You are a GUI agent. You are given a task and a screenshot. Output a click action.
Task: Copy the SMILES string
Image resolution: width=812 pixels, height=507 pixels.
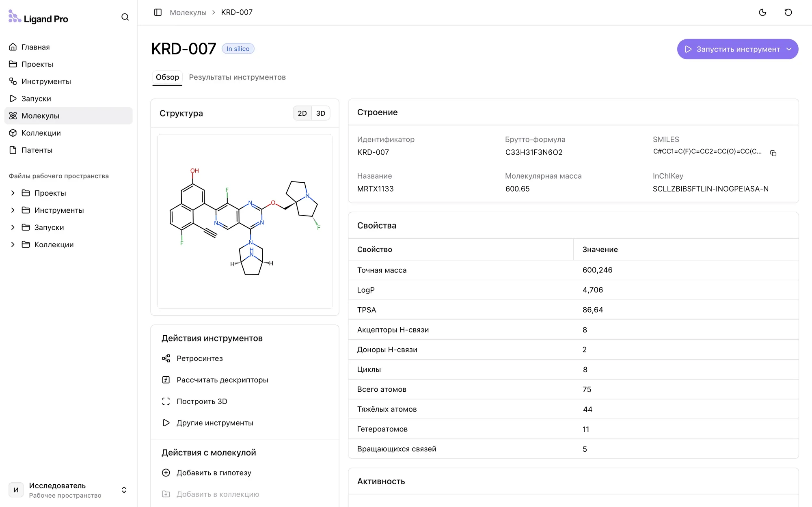[773, 153]
